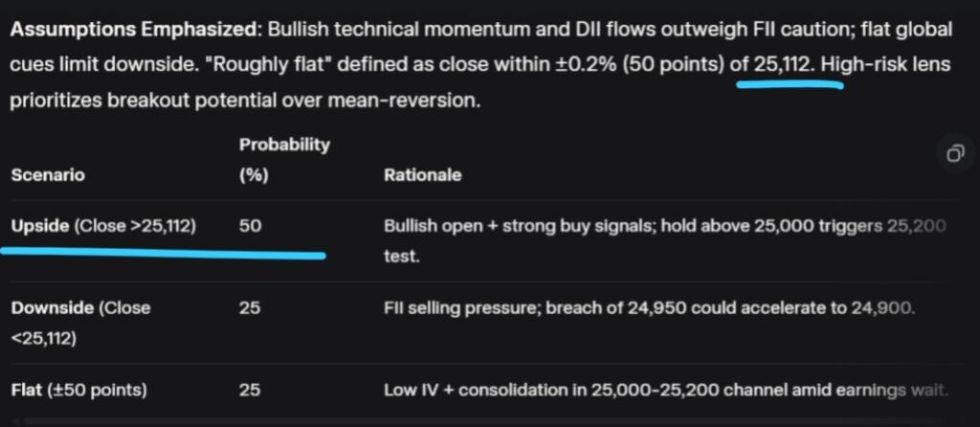Screen dimensions: 980x427
Task: Select the Downside (Close <25,112) scenario cell
Action: click(x=80, y=321)
